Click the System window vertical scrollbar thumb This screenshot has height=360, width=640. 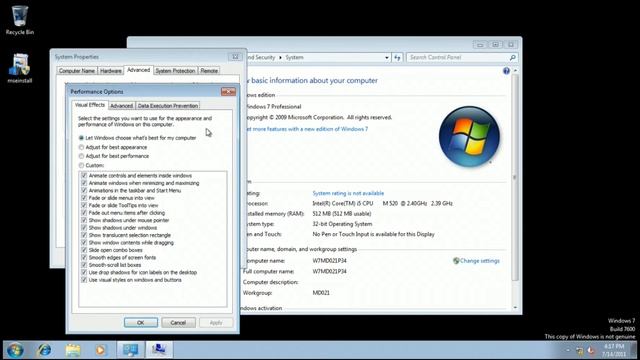coord(515,178)
